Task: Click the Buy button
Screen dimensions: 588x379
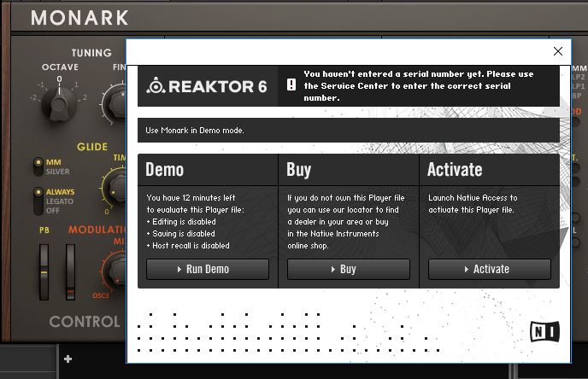Action: click(349, 269)
